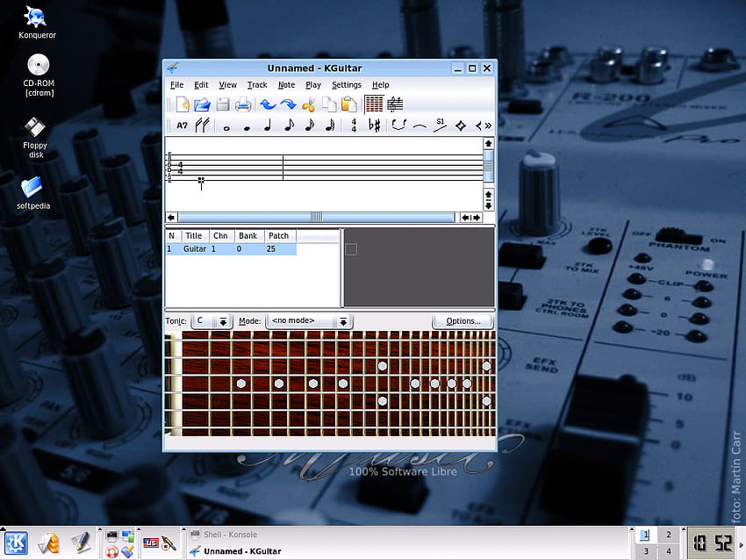The image size is (746, 560).
Task: Open the Floppy disk desktop icon
Action: tap(35, 138)
